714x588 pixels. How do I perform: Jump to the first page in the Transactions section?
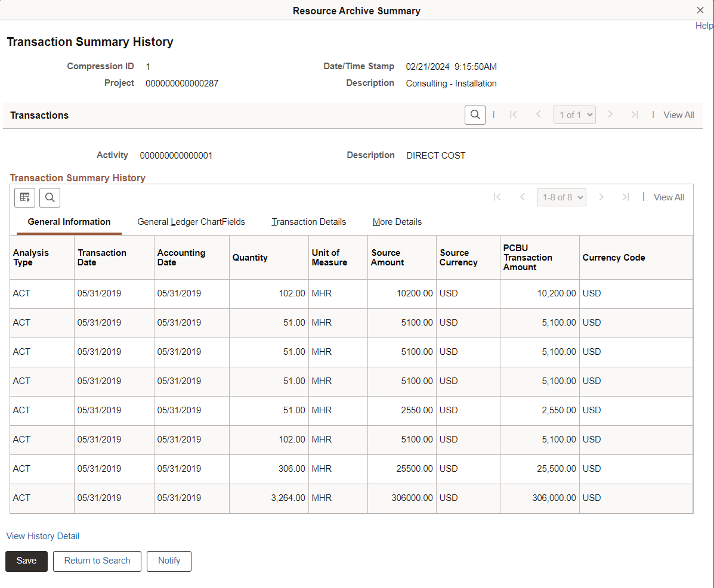[514, 114]
